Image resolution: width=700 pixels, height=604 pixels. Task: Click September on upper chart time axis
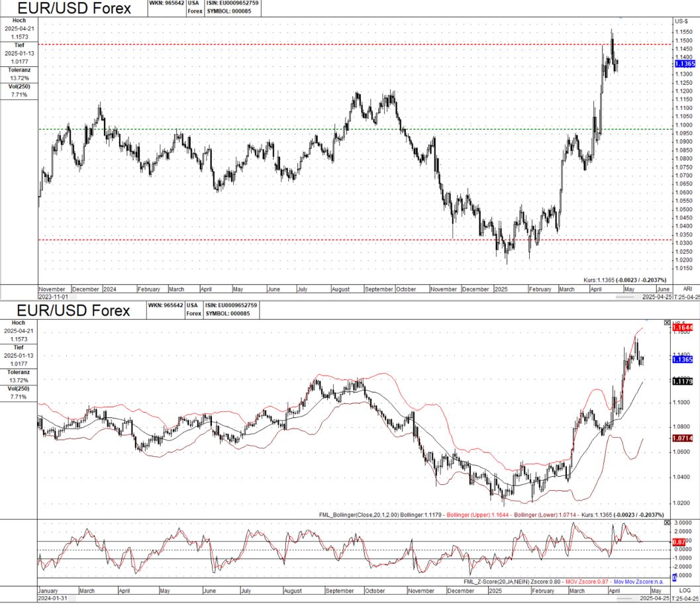coord(379,289)
